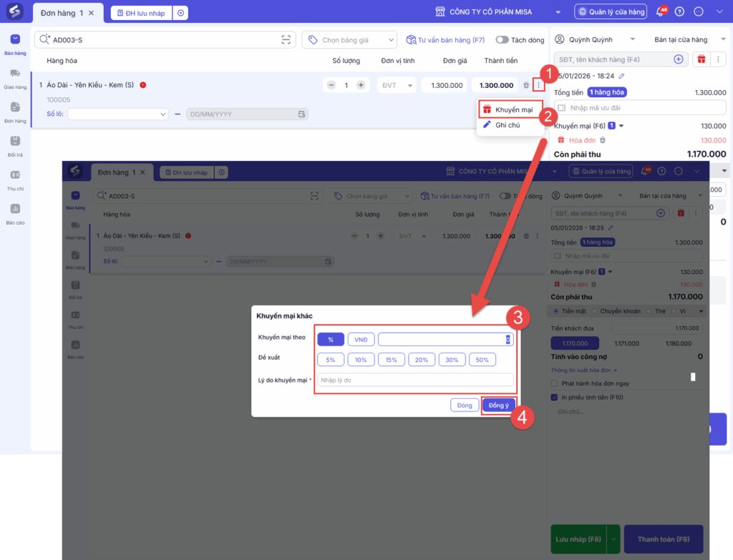733x560 pixels.
Task: Delete the Áo Dài product row with trash icon
Action: pyautogui.click(x=526, y=85)
